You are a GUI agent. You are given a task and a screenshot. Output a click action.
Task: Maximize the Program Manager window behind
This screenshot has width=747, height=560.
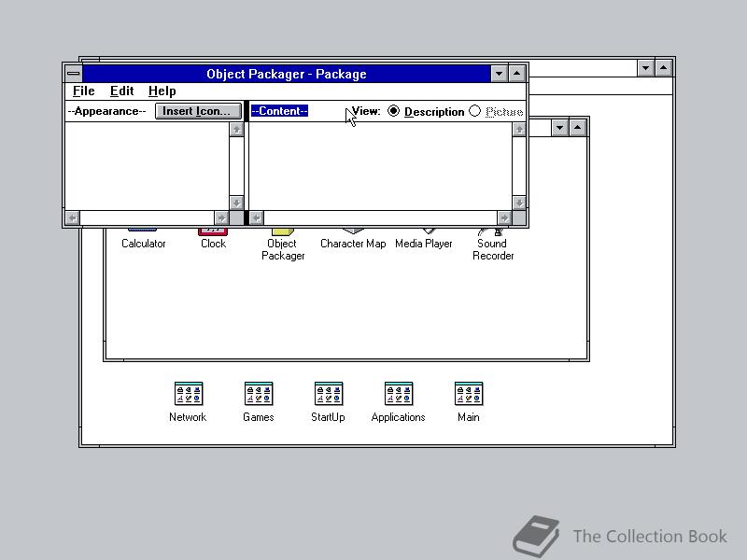[664, 68]
